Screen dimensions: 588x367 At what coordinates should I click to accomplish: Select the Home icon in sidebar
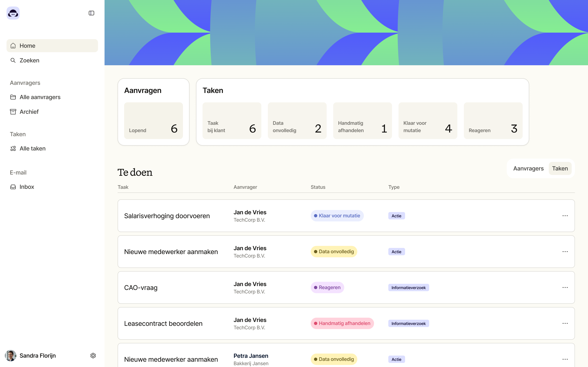13,45
